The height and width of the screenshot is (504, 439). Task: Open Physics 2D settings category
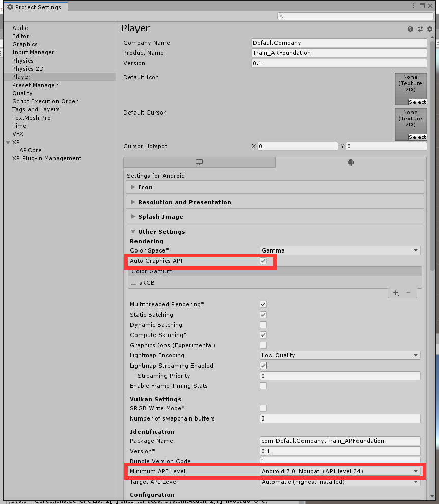[28, 69]
